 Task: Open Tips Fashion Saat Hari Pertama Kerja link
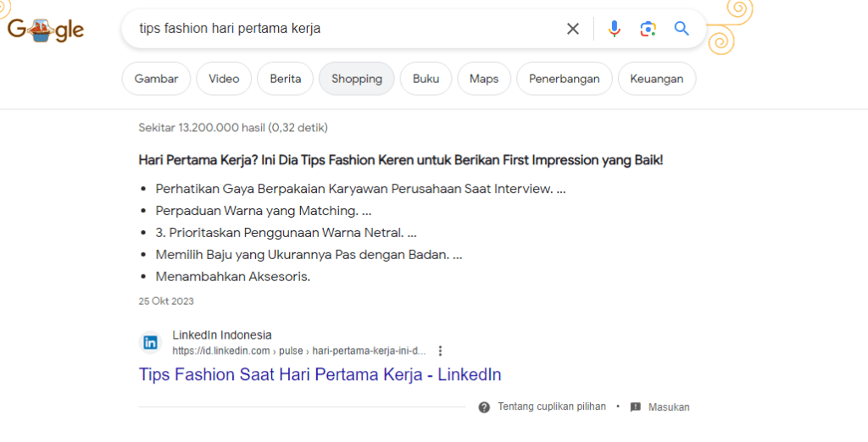[320, 374]
